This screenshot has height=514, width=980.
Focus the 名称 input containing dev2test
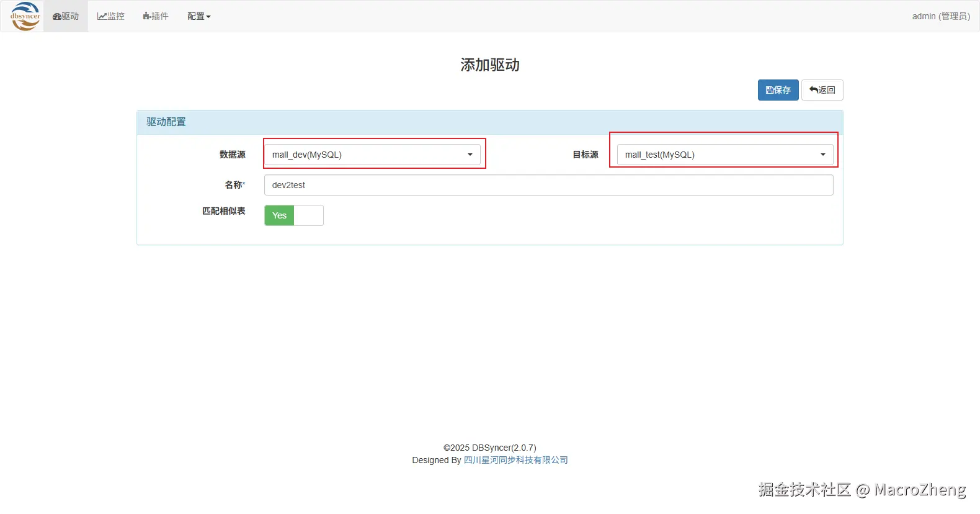(x=549, y=185)
